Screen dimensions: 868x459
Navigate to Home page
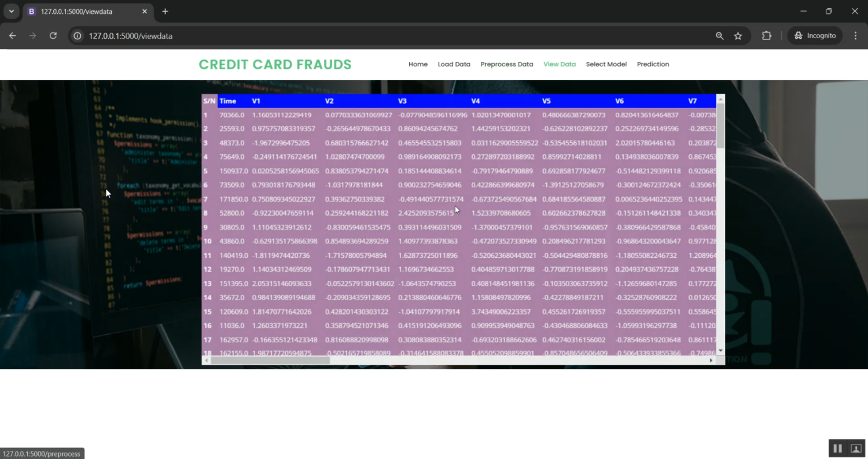tap(418, 64)
